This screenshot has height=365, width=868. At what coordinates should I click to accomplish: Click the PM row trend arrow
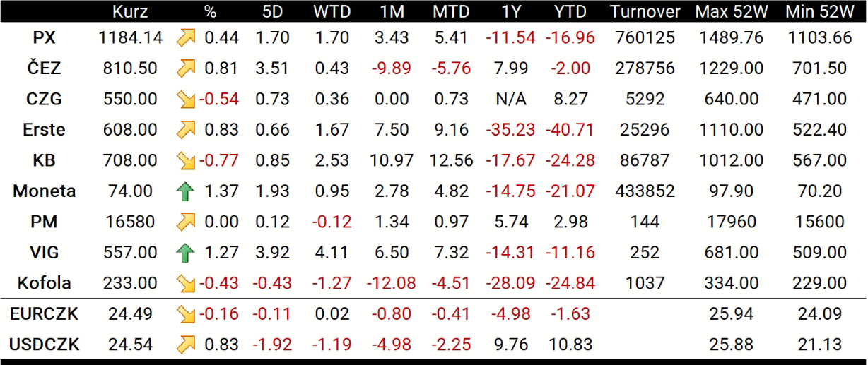tap(187, 222)
